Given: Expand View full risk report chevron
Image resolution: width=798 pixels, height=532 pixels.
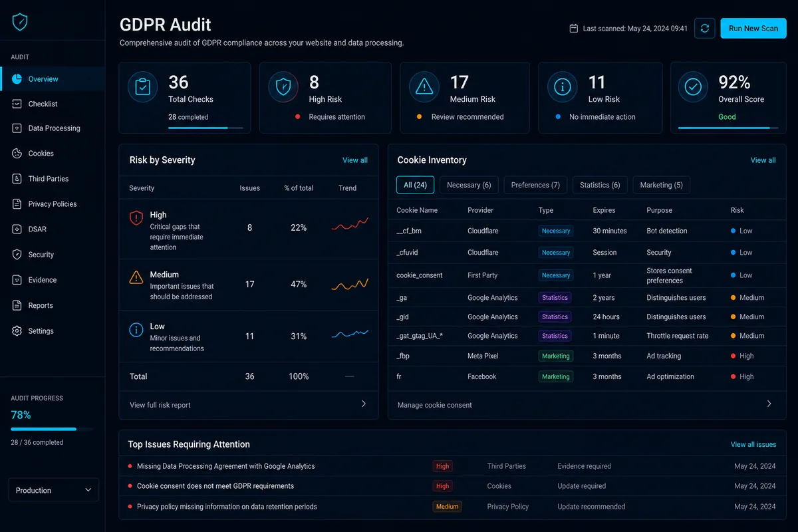Looking at the screenshot, I should point(364,404).
